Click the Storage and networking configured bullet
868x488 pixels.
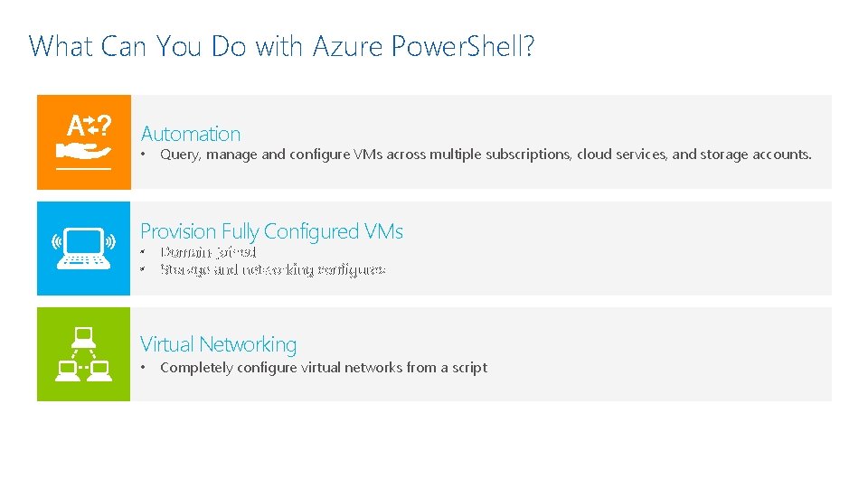[x=272, y=270]
